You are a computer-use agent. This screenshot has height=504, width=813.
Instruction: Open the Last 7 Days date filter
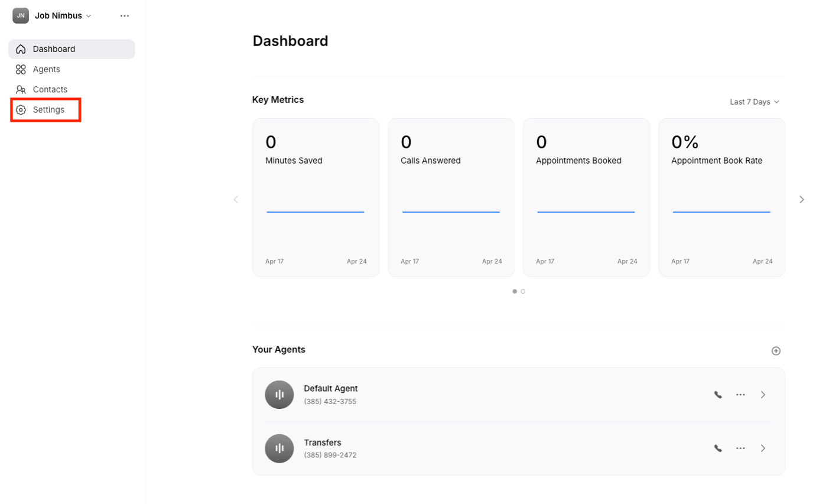(755, 102)
